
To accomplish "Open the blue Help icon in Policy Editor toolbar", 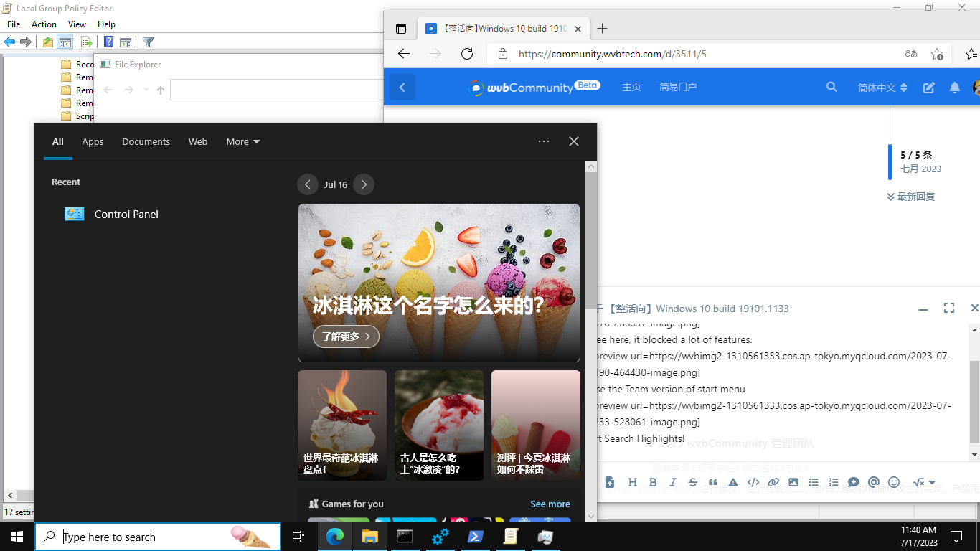I will pos(108,42).
